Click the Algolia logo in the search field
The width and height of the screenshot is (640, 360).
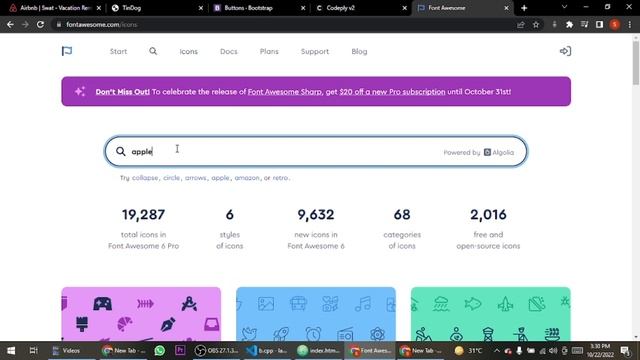[x=499, y=152]
